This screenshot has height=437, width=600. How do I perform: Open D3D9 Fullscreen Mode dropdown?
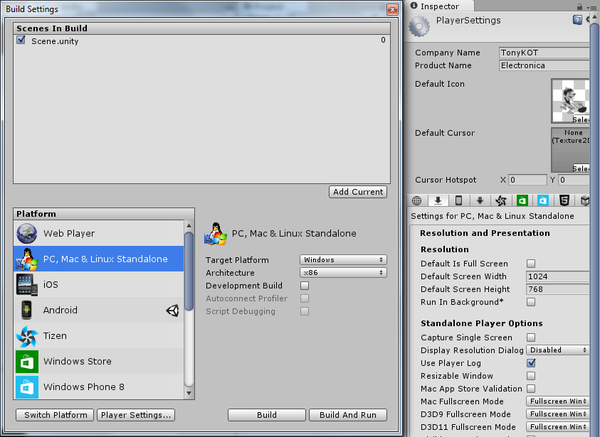coord(558,414)
